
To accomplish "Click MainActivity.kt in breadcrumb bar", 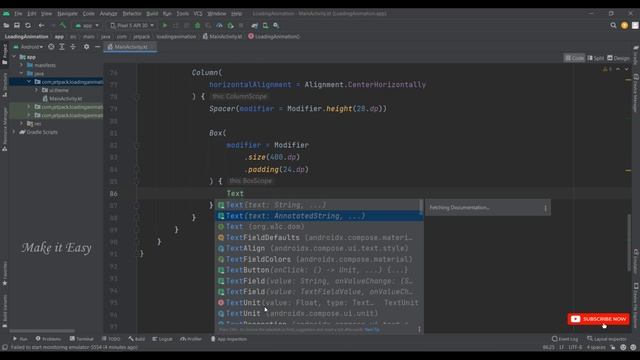I will click(x=222, y=36).
